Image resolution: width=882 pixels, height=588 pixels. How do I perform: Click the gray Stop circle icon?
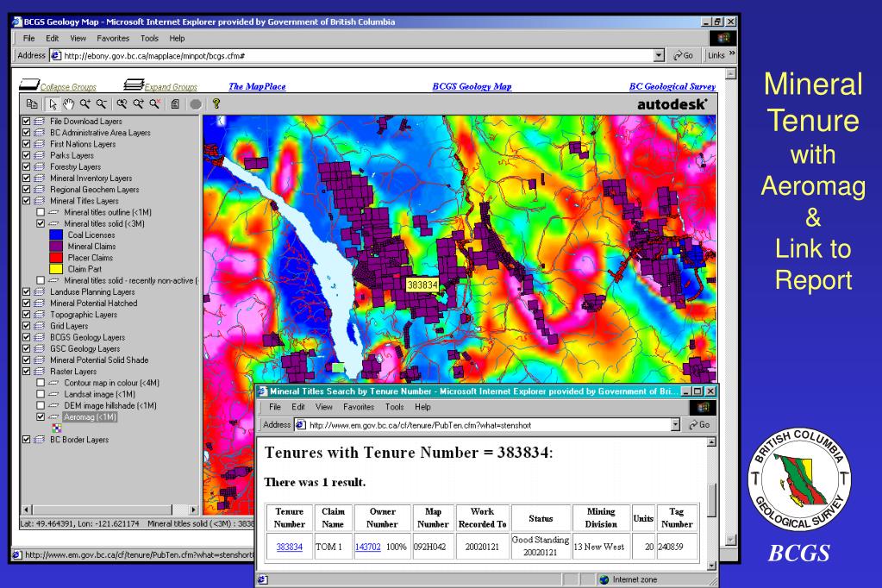[x=195, y=104]
